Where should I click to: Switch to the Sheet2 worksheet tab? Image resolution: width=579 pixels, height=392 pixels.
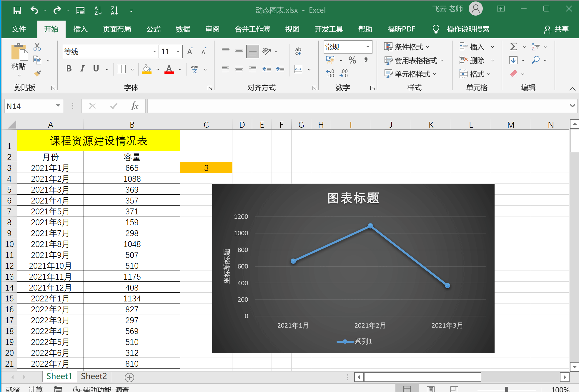(x=94, y=376)
